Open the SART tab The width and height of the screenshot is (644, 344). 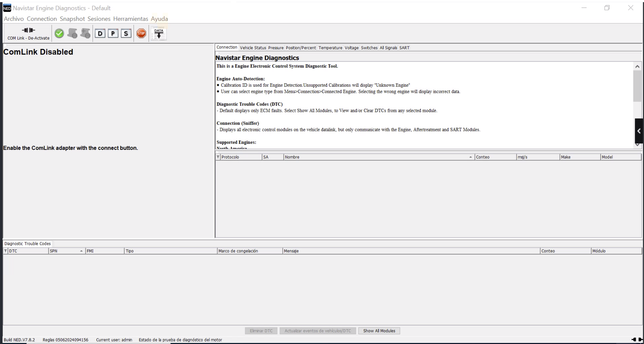[x=404, y=48]
